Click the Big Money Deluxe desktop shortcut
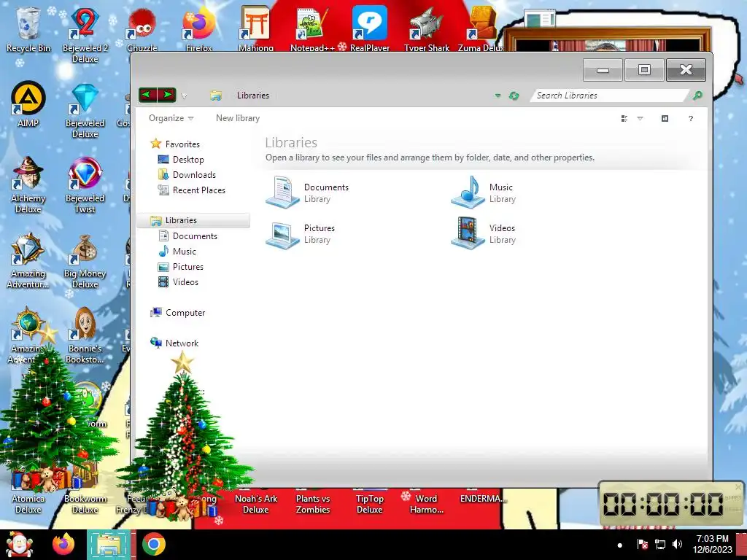This screenshot has width=747, height=560. [x=85, y=262]
